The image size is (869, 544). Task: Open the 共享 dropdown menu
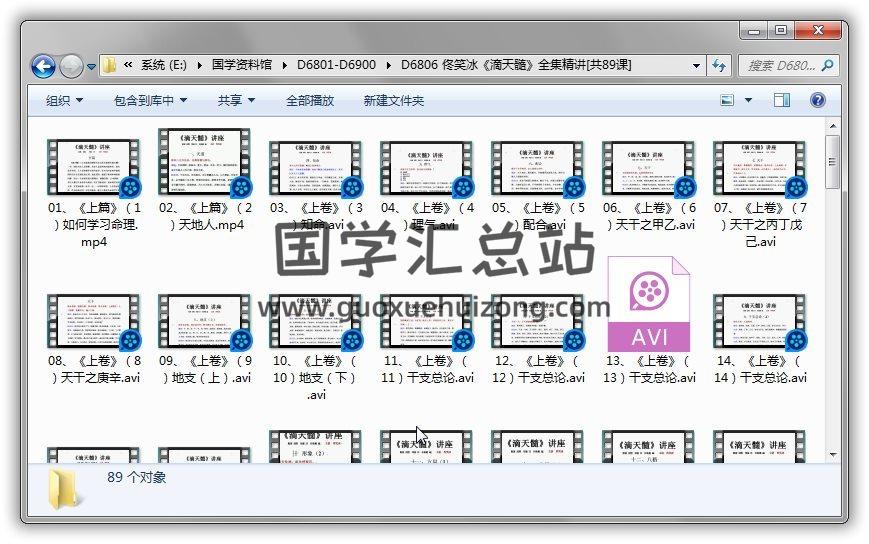pos(236,100)
